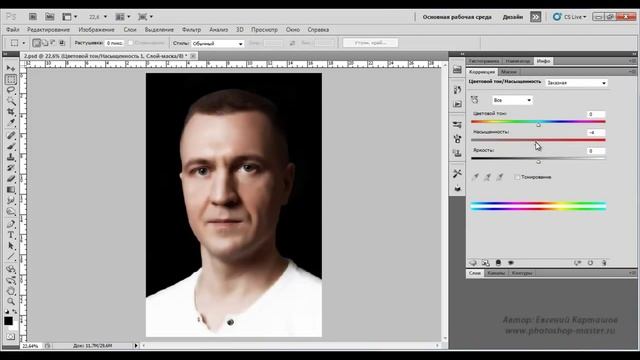Select the Gradient tool
Image resolution: width=640 pixels, height=360 pixels.
point(11,190)
